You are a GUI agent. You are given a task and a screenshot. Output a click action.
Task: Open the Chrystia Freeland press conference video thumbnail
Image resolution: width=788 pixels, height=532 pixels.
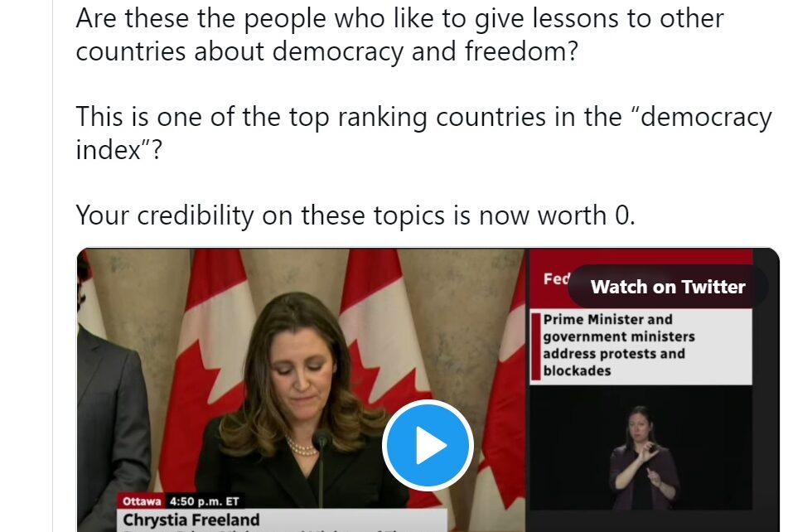pos(428,389)
